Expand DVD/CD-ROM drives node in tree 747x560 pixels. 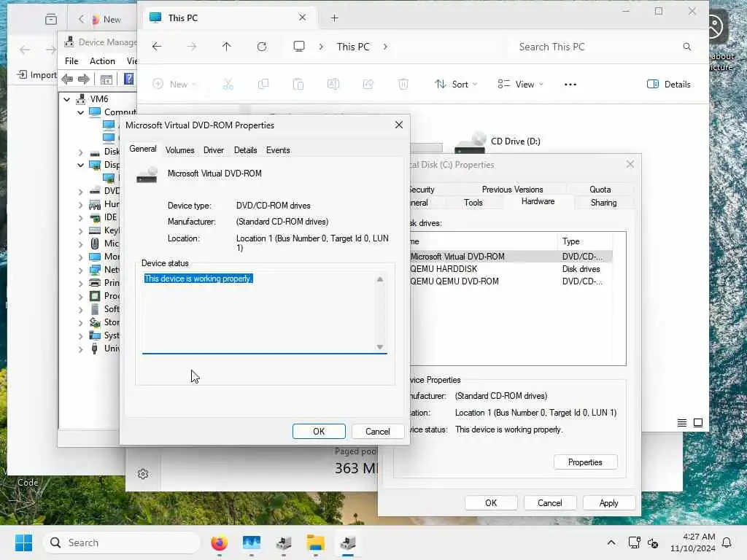coord(80,192)
